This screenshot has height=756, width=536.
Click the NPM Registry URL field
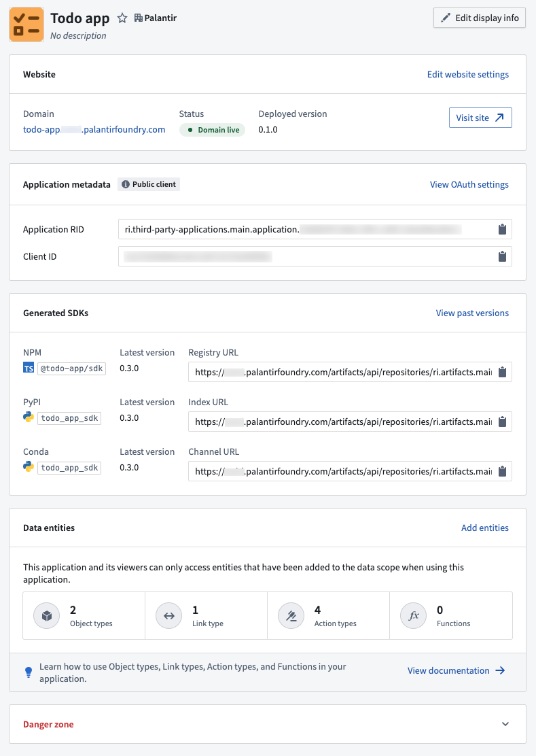[350, 372]
